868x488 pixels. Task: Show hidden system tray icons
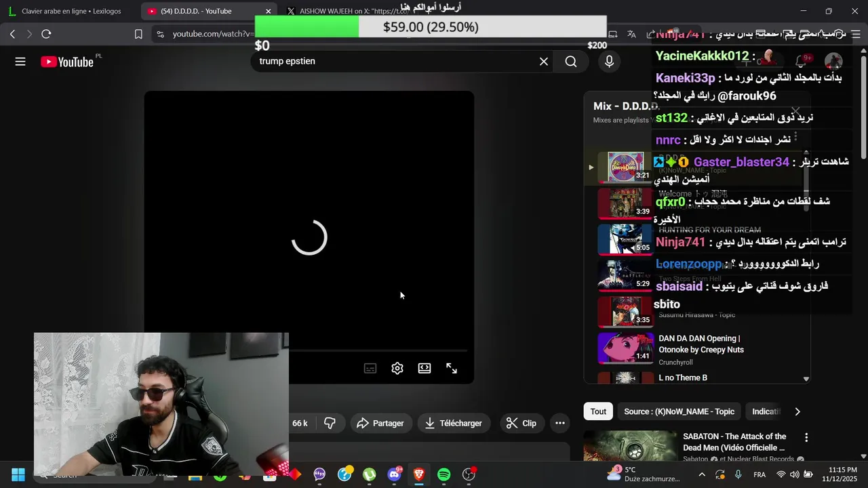click(702, 474)
